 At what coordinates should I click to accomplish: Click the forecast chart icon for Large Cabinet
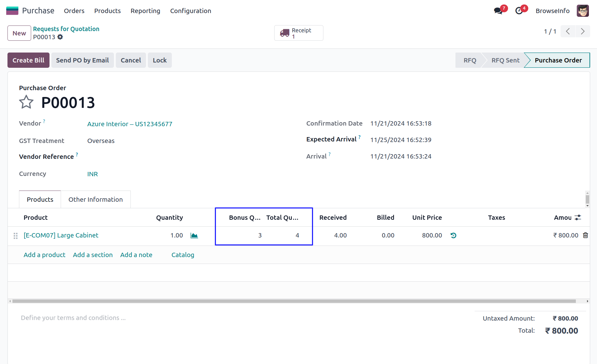(194, 236)
